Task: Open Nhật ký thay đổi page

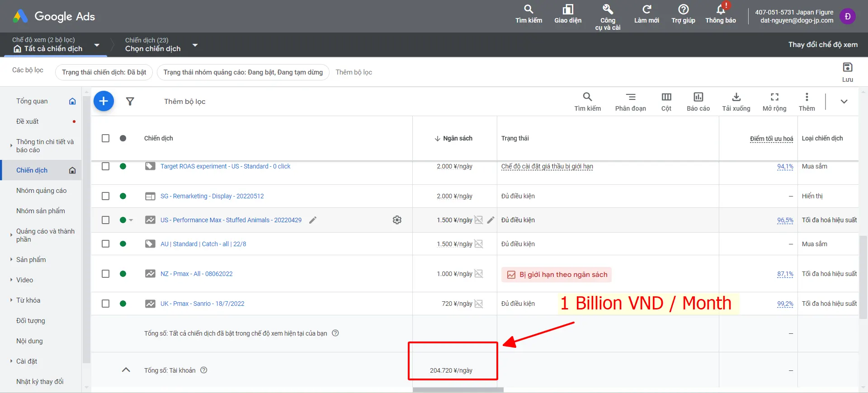Action: click(x=40, y=382)
